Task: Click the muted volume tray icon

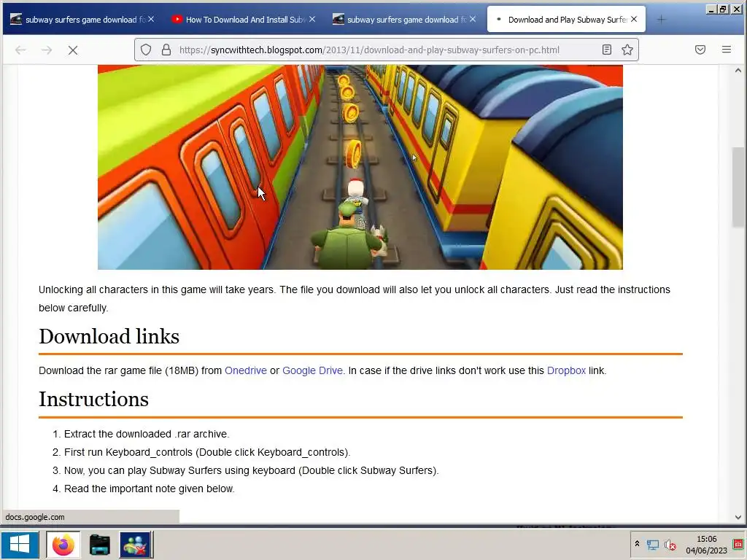Action: [670, 545]
